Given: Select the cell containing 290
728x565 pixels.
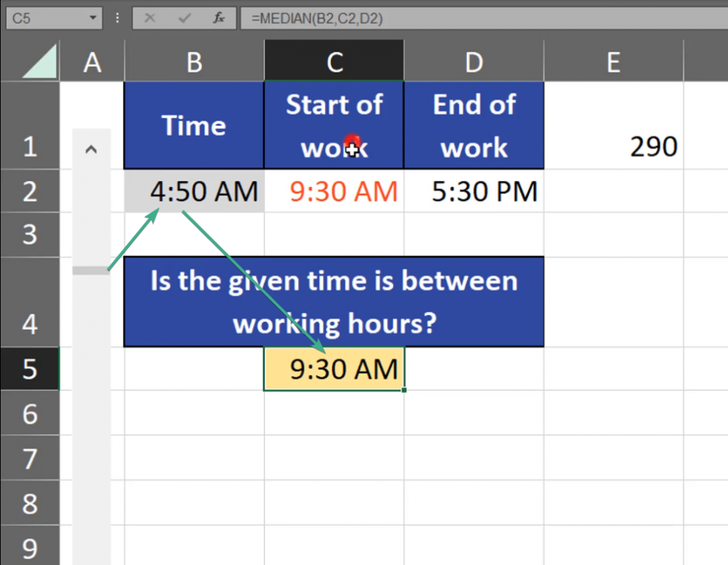Looking at the screenshot, I should pos(613,147).
